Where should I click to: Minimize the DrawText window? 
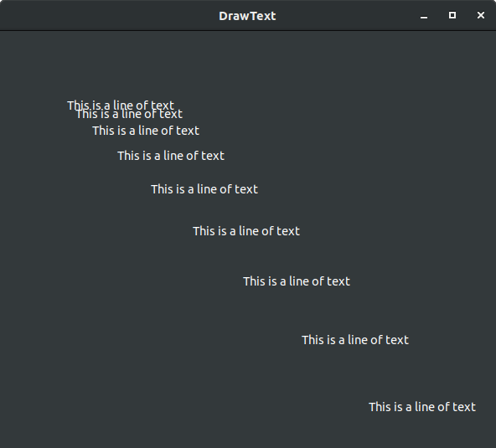point(424,16)
